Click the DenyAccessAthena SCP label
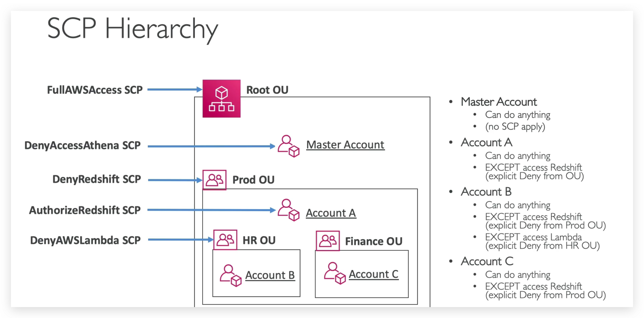 point(82,145)
